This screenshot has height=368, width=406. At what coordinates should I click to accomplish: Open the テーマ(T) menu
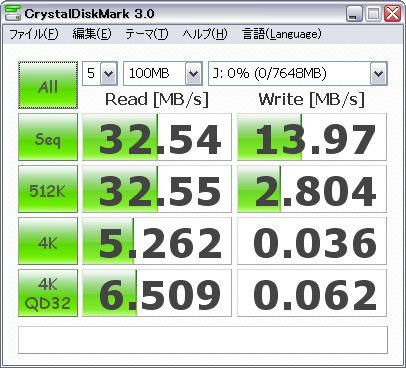click(147, 34)
